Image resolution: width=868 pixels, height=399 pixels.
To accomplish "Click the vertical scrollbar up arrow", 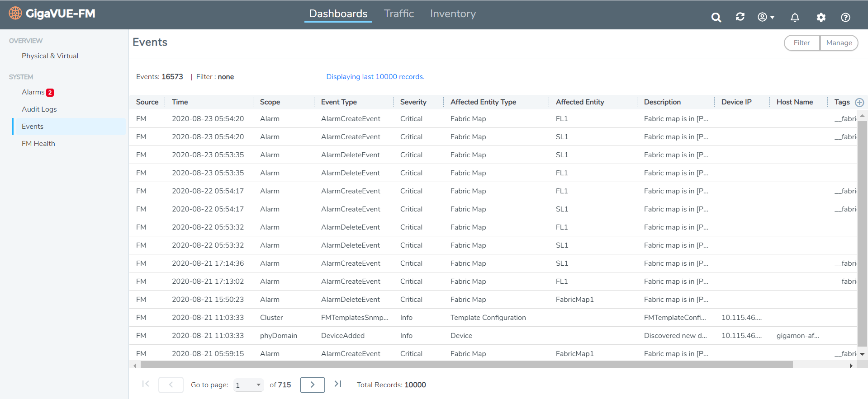I will tap(862, 116).
